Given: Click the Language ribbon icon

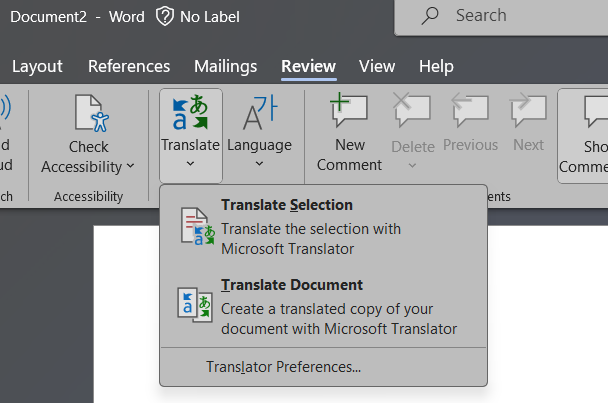Looking at the screenshot, I should pyautogui.click(x=260, y=112).
